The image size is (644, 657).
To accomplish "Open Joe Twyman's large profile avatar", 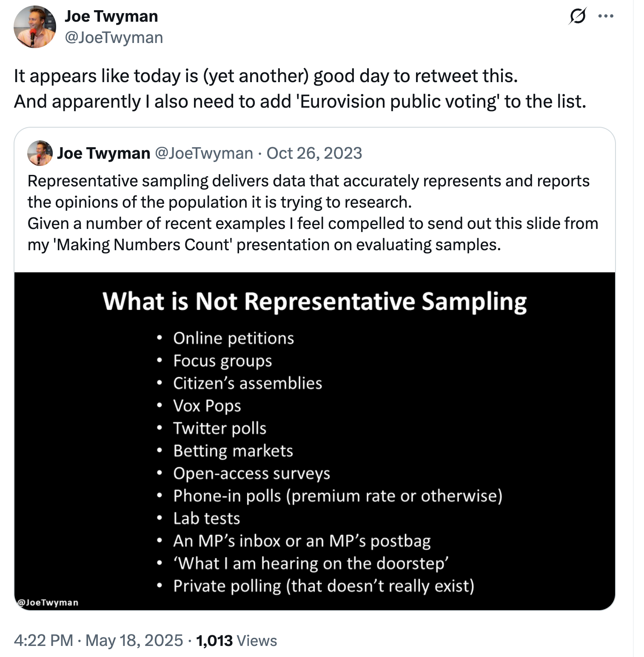I will pyautogui.click(x=35, y=27).
